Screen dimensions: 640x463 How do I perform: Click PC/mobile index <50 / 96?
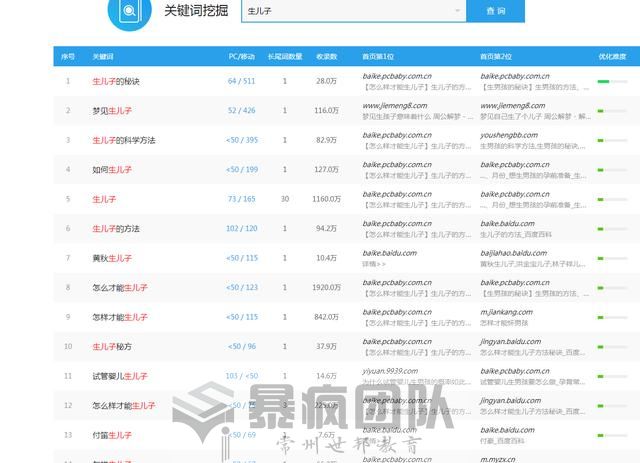pos(242,346)
